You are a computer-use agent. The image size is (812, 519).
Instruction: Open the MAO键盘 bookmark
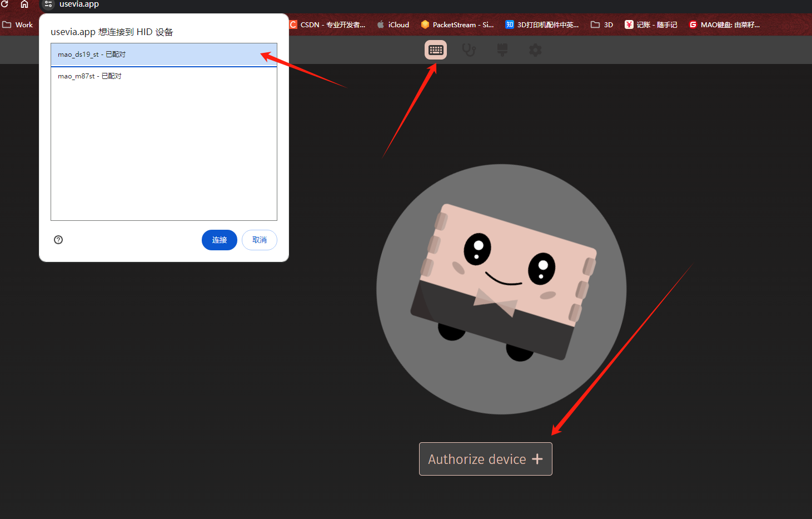click(x=724, y=24)
